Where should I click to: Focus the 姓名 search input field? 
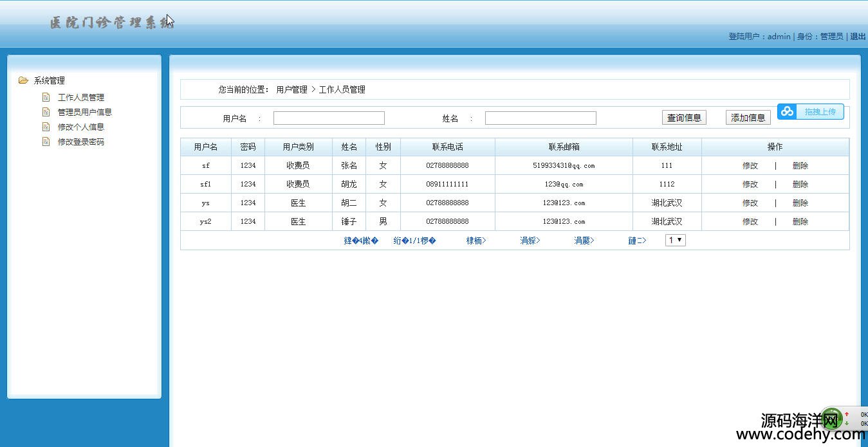click(540, 118)
